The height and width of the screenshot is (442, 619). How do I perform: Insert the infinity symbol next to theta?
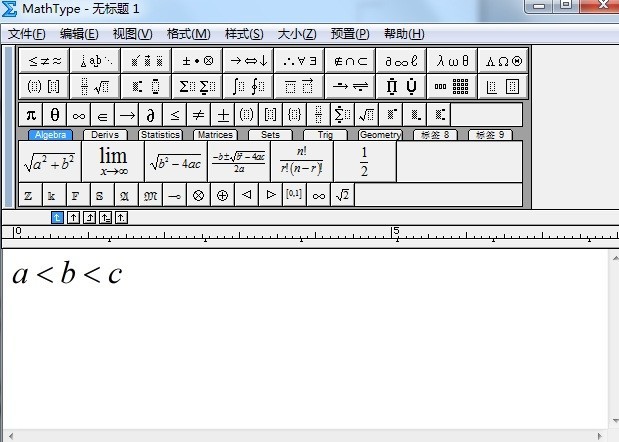[79, 115]
